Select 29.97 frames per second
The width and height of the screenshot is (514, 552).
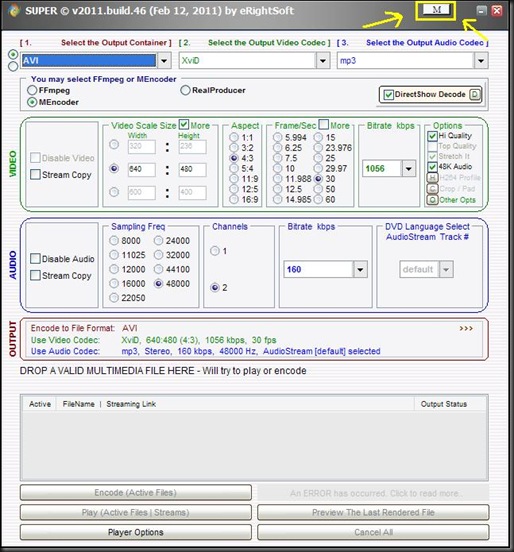tap(318, 168)
